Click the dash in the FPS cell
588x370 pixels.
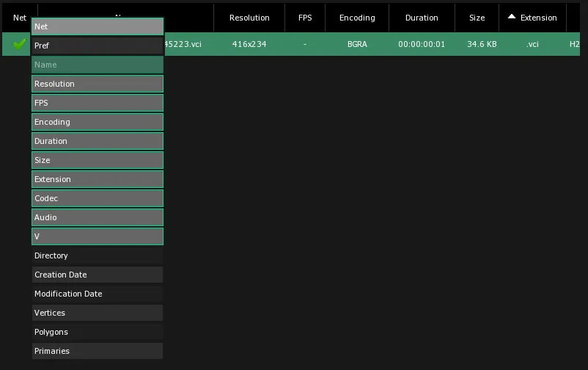(305, 44)
